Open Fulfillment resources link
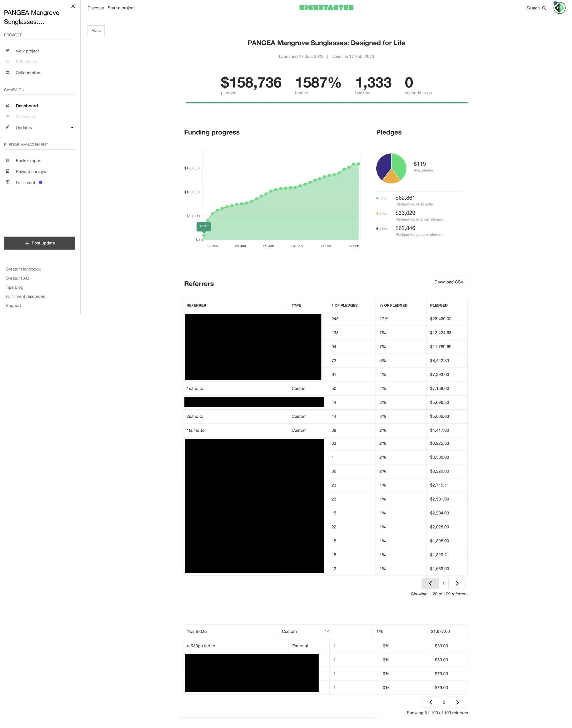 (x=25, y=296)
